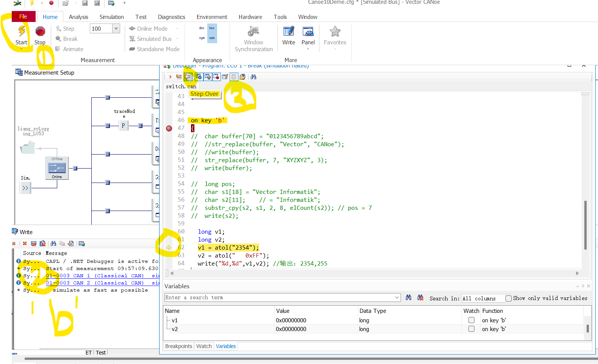
Task: Expand the Online Mode dropdown arrow
Action: click(177, 29)
